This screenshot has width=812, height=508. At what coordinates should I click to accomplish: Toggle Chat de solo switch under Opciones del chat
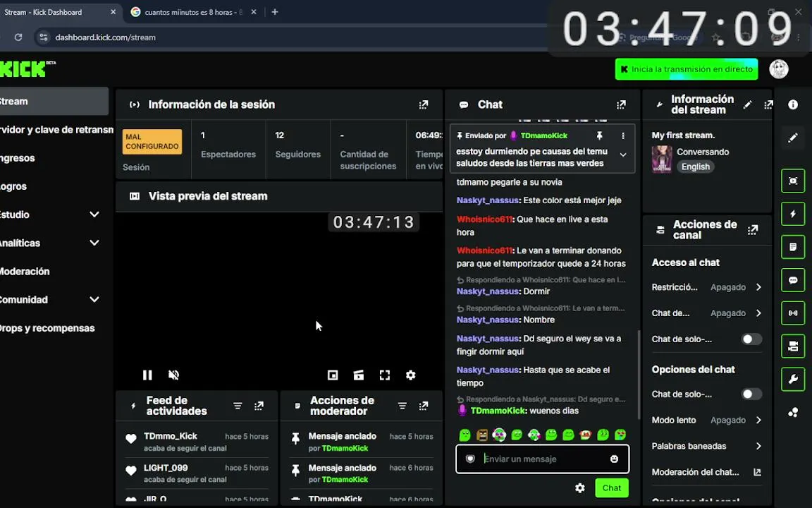(751, 394)
